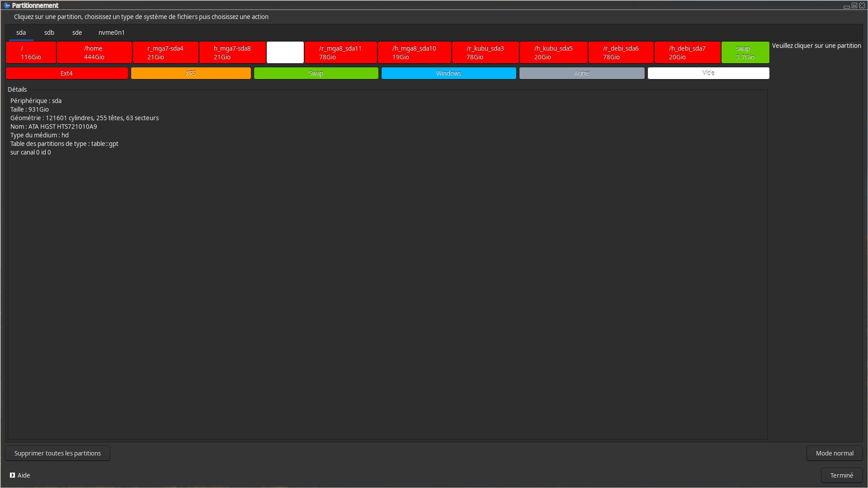Open the sde disk tab
The height and width of the screenshot is (488, 868).
coord(77,33)
